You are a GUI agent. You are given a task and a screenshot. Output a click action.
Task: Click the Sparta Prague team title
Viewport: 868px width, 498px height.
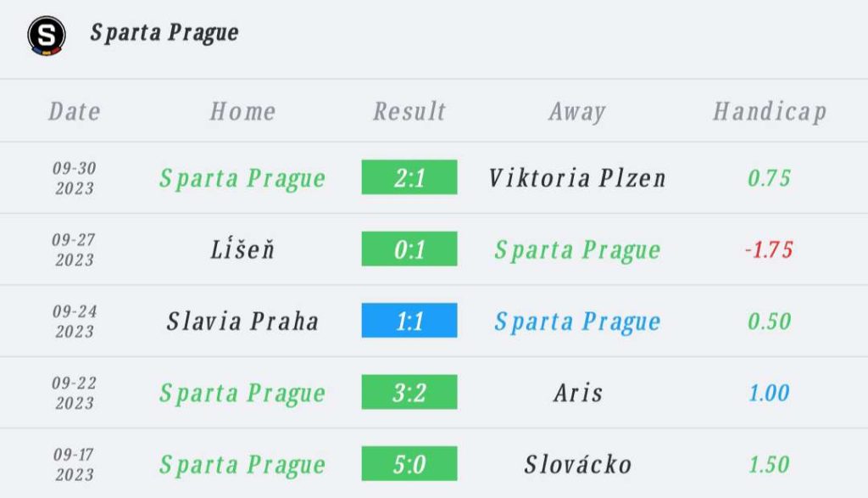pyautogui.click(x=164, y=33)
